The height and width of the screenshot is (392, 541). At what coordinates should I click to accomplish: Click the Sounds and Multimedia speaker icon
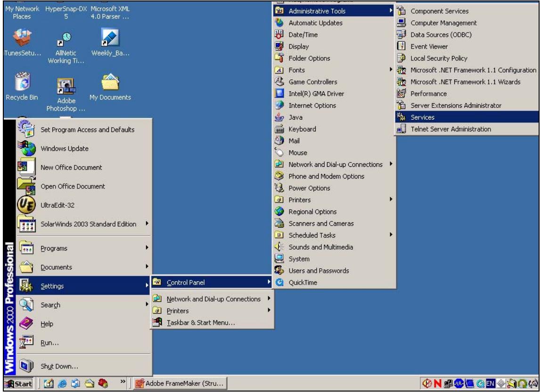point(279,247)
